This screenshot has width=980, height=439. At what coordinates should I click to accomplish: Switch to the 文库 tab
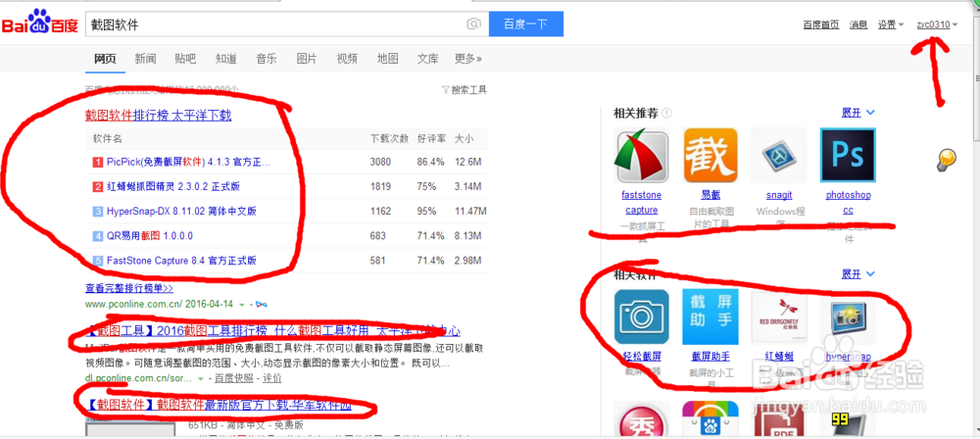428,59
